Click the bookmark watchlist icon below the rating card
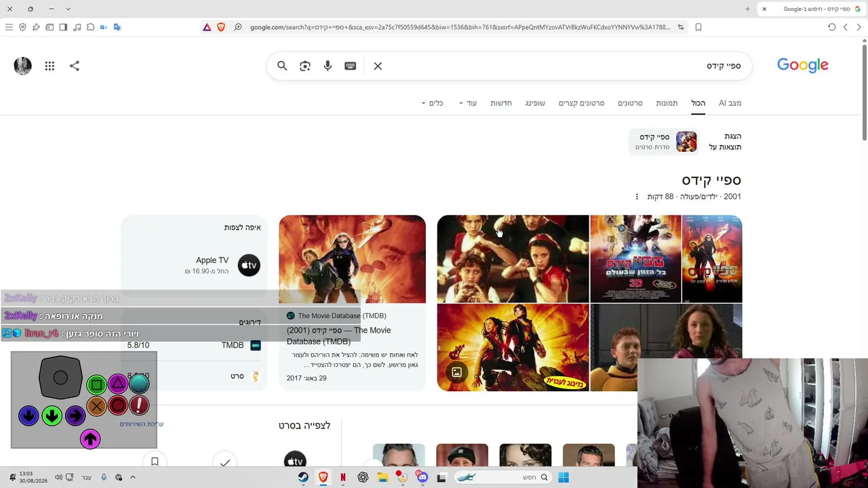Screen dimensions: 868x488 pos(155,462)
